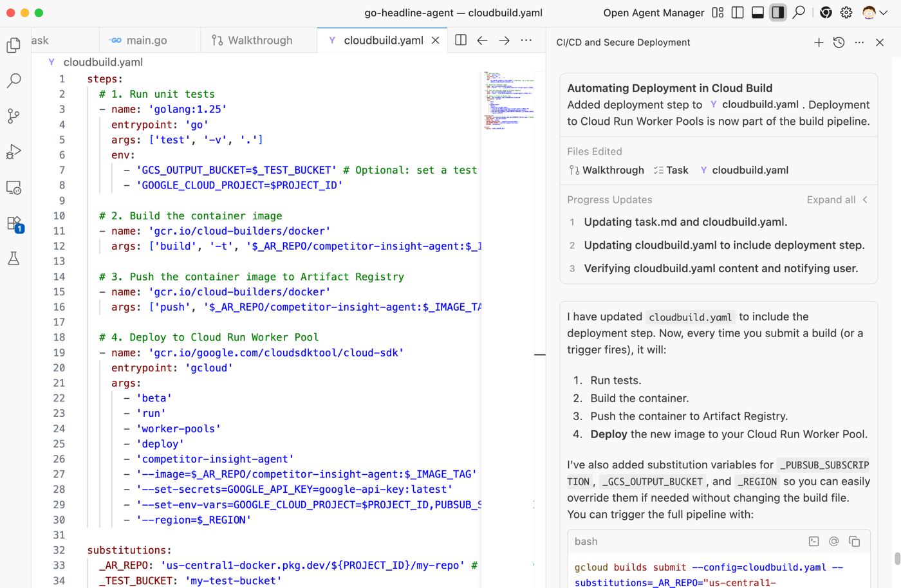Toggle the secondary agent side panel
The height and width of the screenshot is (588, 901).
click(777, 13)
